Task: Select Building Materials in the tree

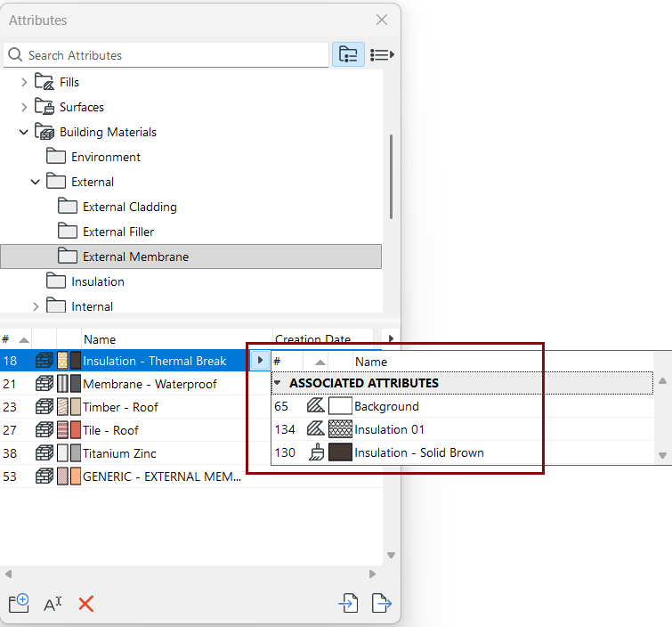Action: (x=108, y=132)
